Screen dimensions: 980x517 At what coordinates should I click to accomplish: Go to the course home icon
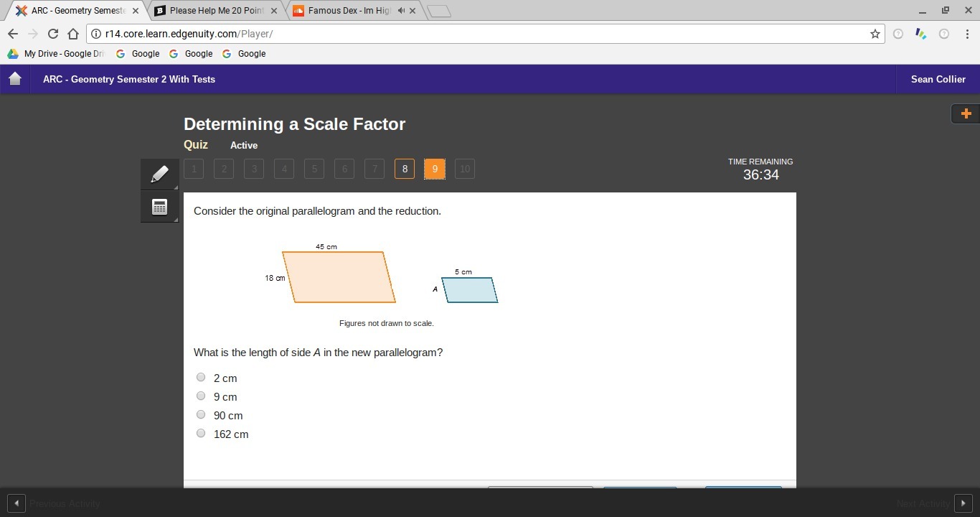[15, 79]
